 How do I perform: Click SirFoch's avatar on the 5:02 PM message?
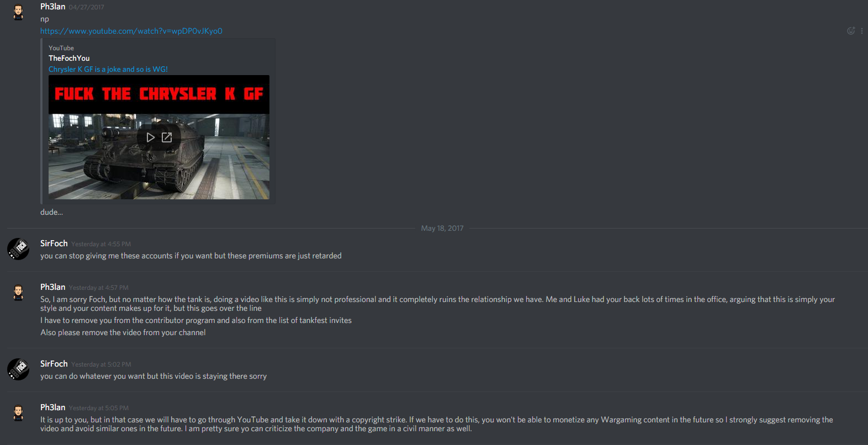18,369
